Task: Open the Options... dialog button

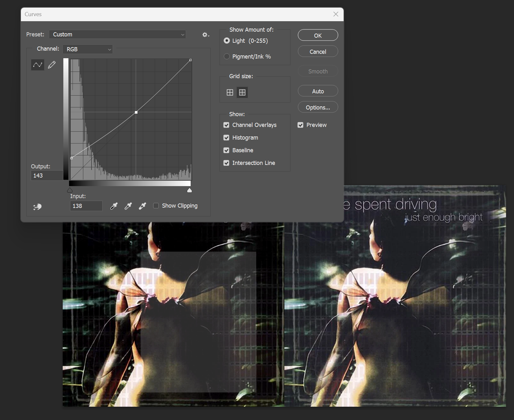Action: click(x=318, y=107)
